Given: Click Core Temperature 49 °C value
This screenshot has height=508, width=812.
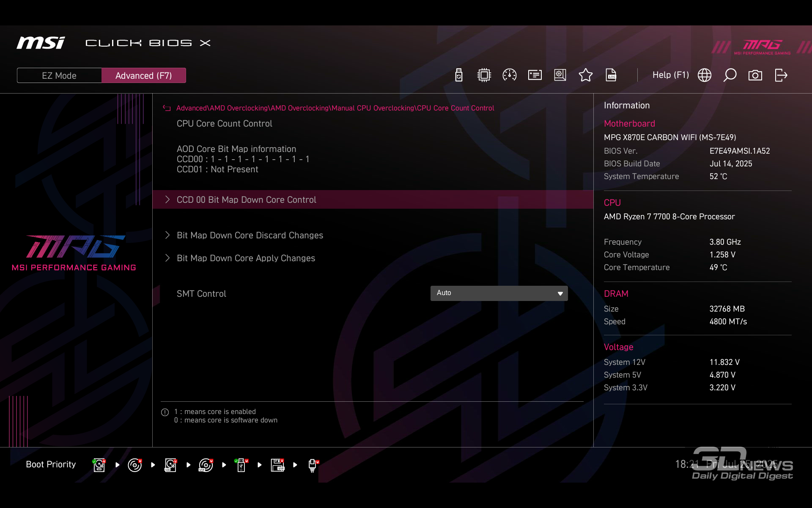Looking at the screenshot, I should click(x=718, y=268).
